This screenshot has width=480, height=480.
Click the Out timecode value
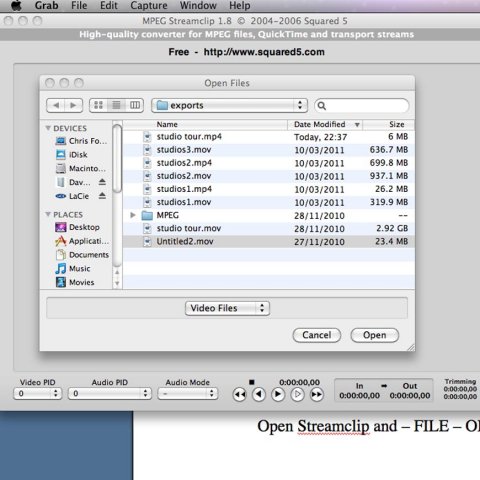point(410,396)
